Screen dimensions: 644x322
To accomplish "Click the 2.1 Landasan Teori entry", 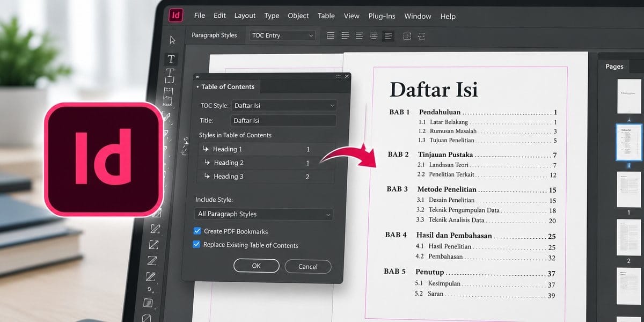I will point(487,165).
